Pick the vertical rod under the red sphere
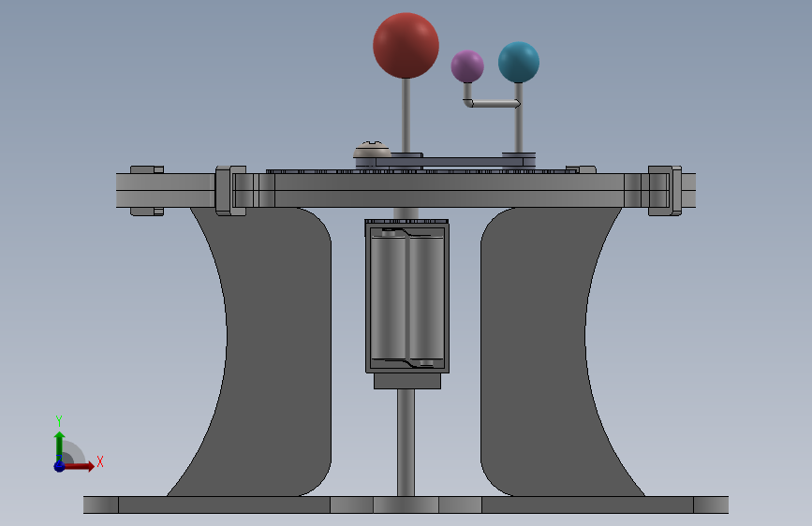812x526 pixels. click(x=406, y=115)
